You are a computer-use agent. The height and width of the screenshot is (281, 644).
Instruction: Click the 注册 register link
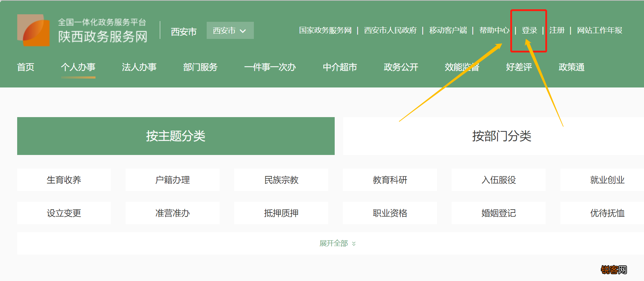tap(557, 30)
